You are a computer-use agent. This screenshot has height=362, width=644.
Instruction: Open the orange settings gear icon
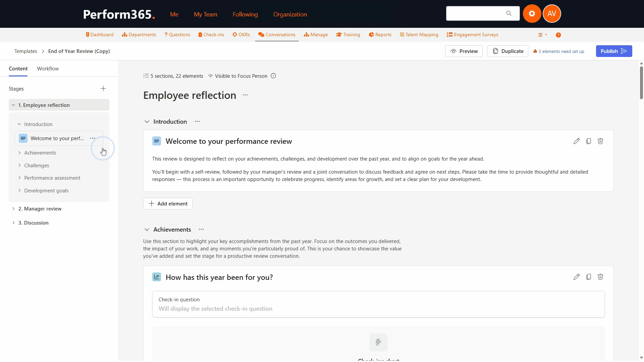(532, 14)
